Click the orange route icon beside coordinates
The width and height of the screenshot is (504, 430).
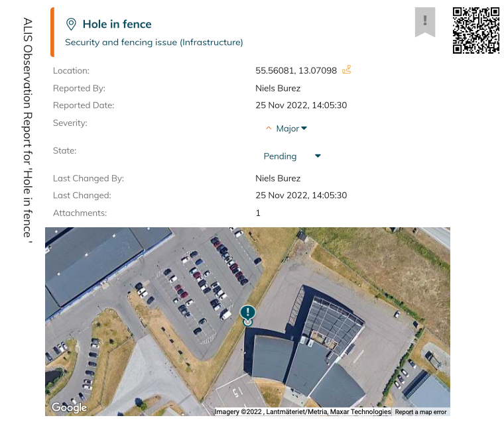pos(346,70)
